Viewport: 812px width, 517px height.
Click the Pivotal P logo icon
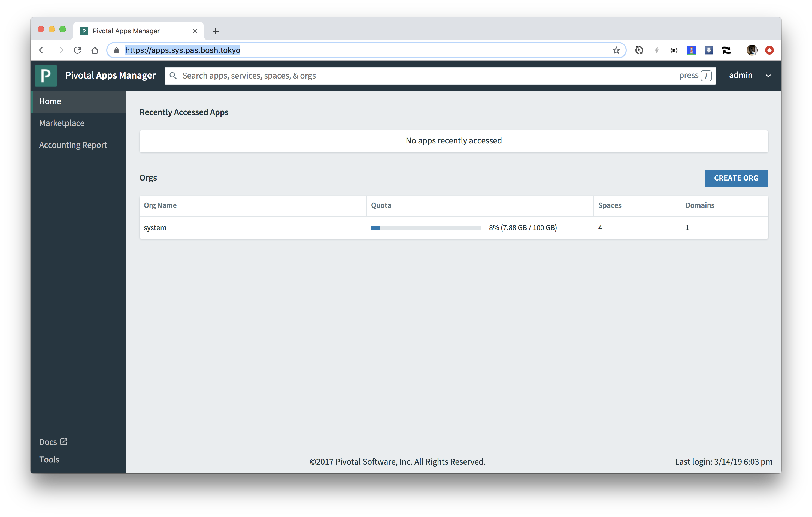(x=46, y=76)
